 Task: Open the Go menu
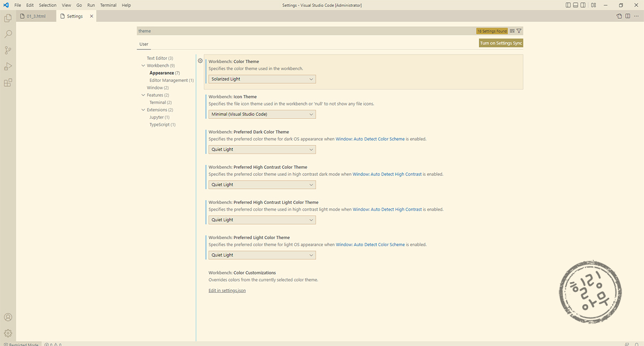coord(79,5)
